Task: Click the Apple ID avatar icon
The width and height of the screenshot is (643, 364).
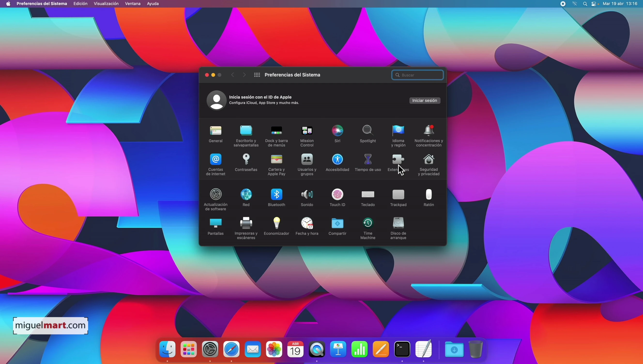Action: point(216,100)
